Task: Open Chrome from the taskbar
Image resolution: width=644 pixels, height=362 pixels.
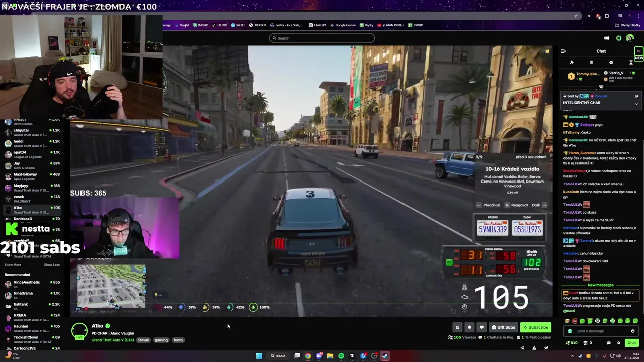Action: click(x=308, y=356)
